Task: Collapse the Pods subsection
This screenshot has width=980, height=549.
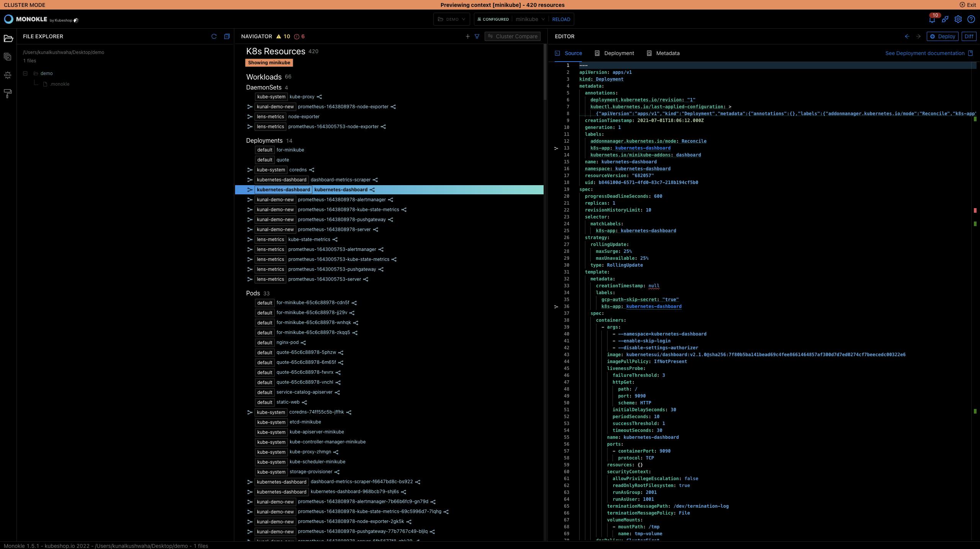Action: click(253, 293)
